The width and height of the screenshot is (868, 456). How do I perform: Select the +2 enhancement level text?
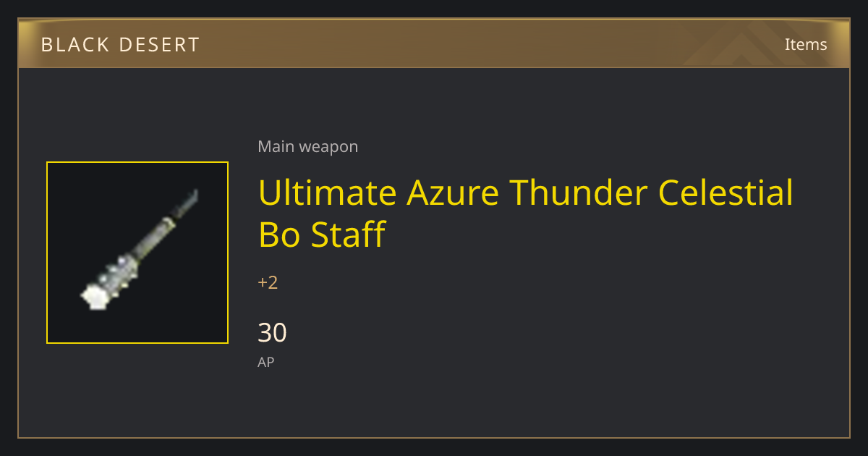(268, 282)
